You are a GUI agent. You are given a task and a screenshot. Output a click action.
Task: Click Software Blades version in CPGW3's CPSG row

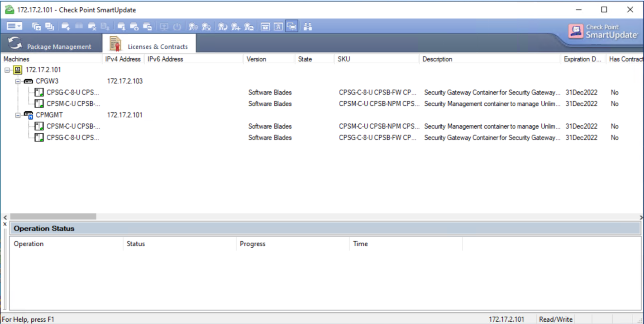(270, 92)
